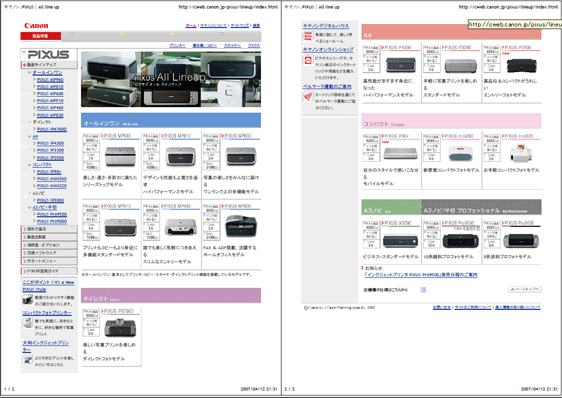Image resolution: width=562 pixels, height=398 pixels.
Task: Open the PIXUS MP810 printer image
Action: (180, 156)
